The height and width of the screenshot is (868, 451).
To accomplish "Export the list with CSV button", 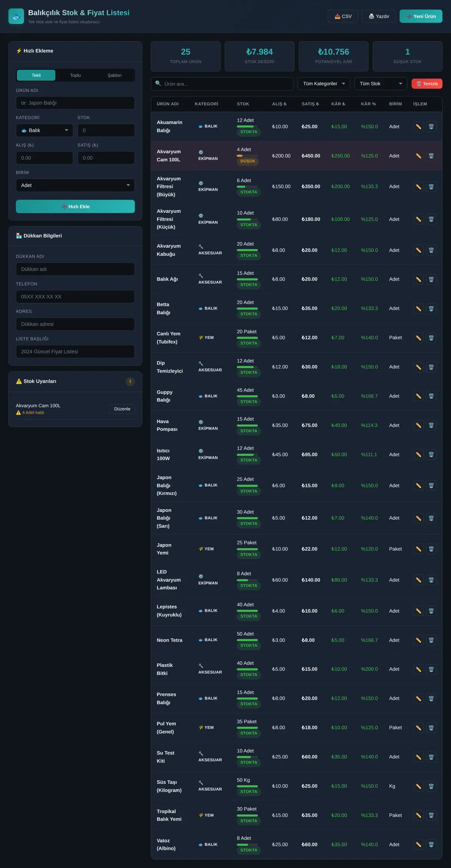I will 343,16.
